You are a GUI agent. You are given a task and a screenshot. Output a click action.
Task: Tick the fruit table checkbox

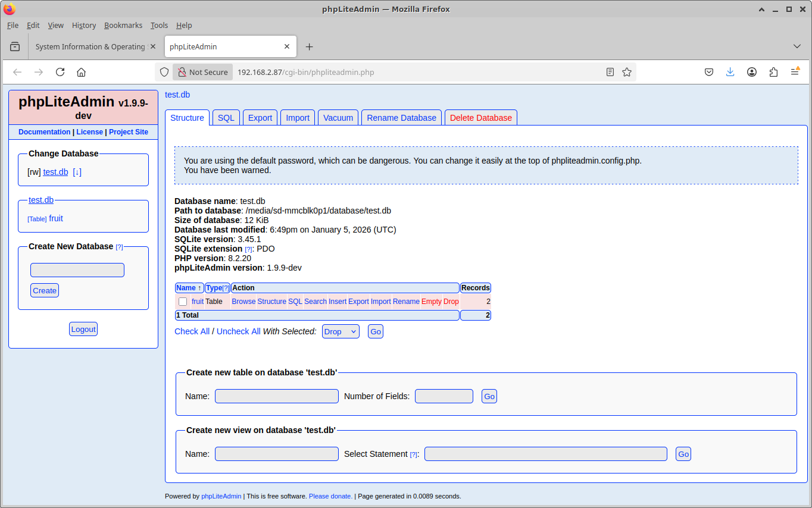(183, 302)
